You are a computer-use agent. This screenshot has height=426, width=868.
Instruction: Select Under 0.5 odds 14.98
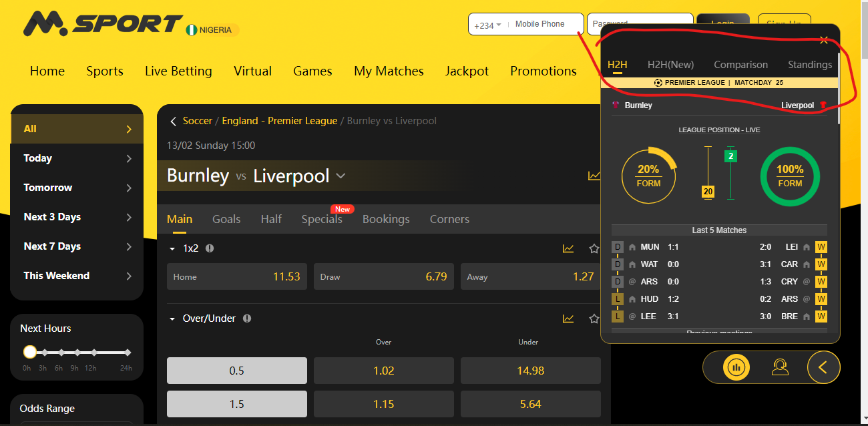tap(531, 371)
